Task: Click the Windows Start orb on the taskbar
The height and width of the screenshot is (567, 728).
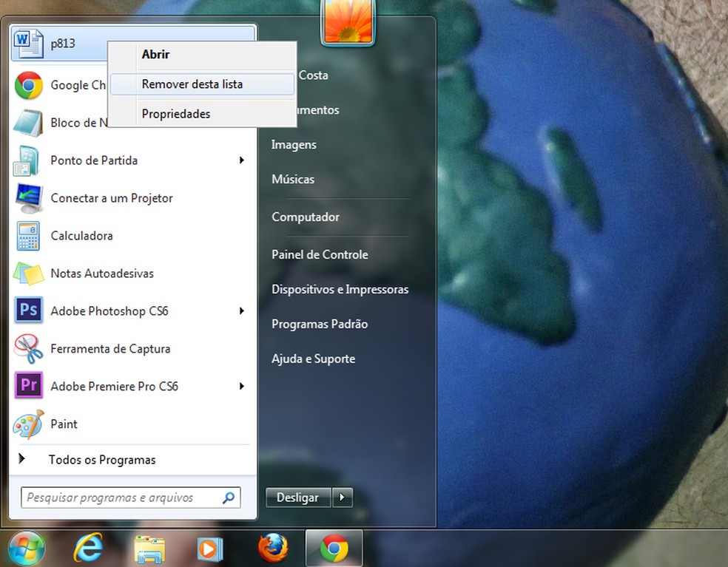Action: [27, 549]
